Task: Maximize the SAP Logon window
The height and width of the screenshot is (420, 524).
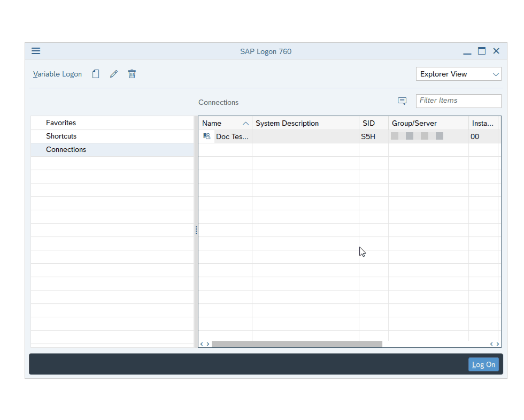Action: click(x=482, y=51)
